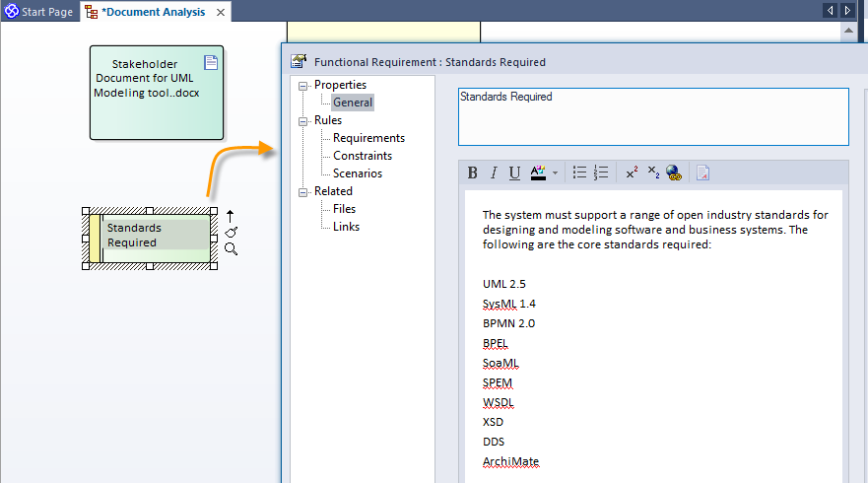Insert a bulleted list

tap(579, 173)
